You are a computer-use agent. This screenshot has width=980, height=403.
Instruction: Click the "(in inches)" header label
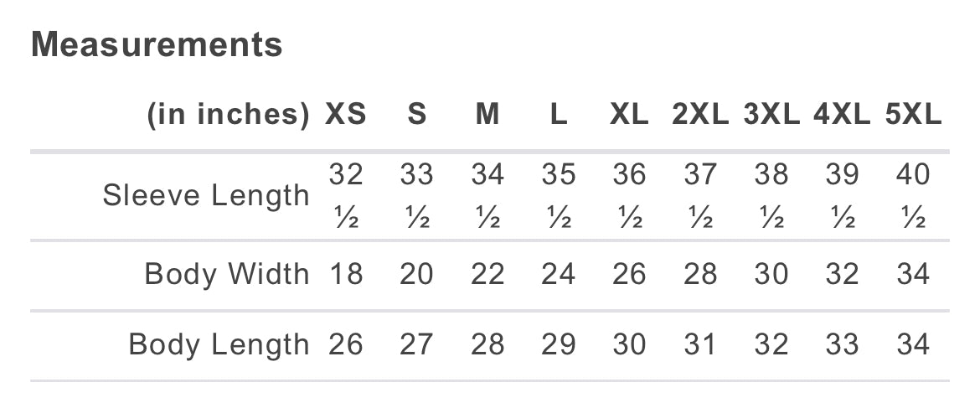[x=228, y=115]
